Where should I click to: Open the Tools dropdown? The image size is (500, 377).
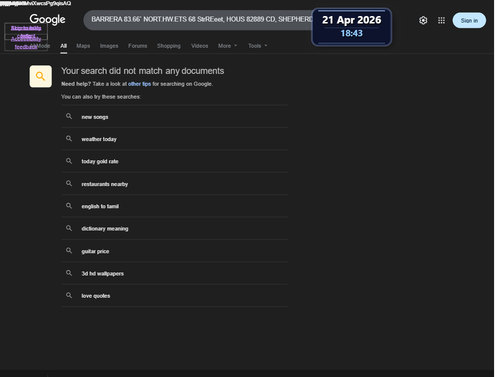[257, 46]
